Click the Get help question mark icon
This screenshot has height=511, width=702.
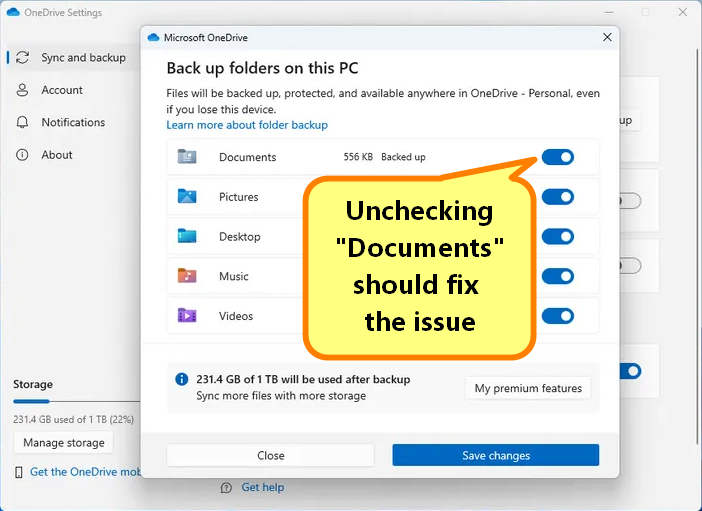point(227,488)
